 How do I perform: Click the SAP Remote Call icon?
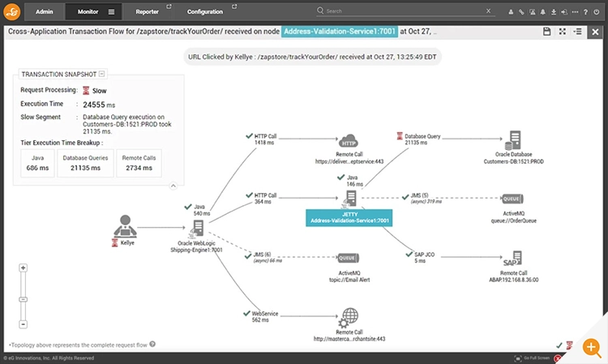coord(512,259)
